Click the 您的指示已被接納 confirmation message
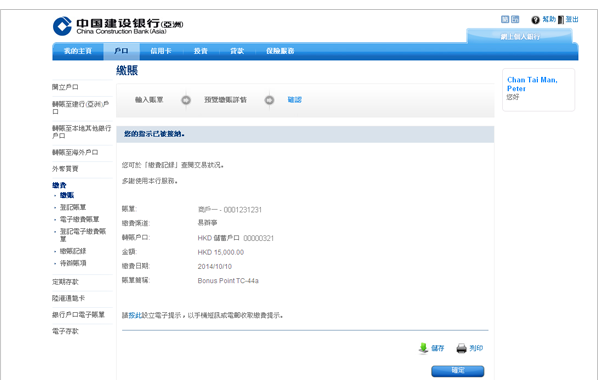The height and width of the screenshot is (380, 598). (154, 134)
